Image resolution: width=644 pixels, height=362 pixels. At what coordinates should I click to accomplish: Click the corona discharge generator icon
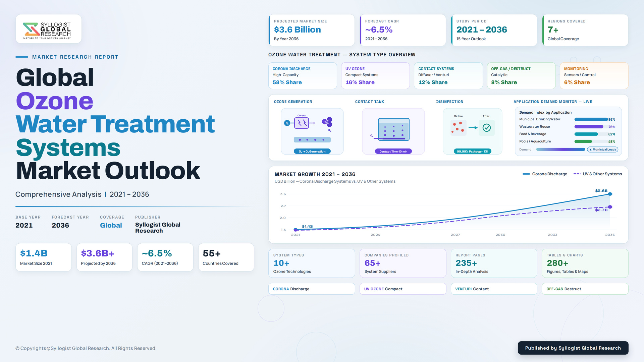[302, 123]
